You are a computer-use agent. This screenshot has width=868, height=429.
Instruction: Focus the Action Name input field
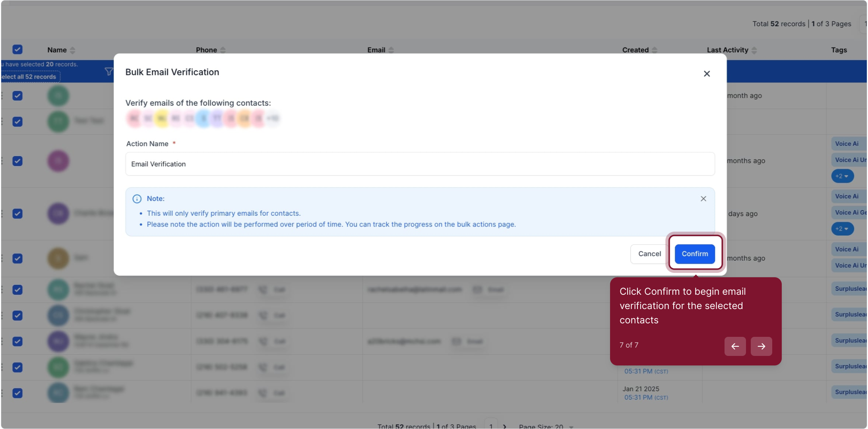tap(420, 164)
